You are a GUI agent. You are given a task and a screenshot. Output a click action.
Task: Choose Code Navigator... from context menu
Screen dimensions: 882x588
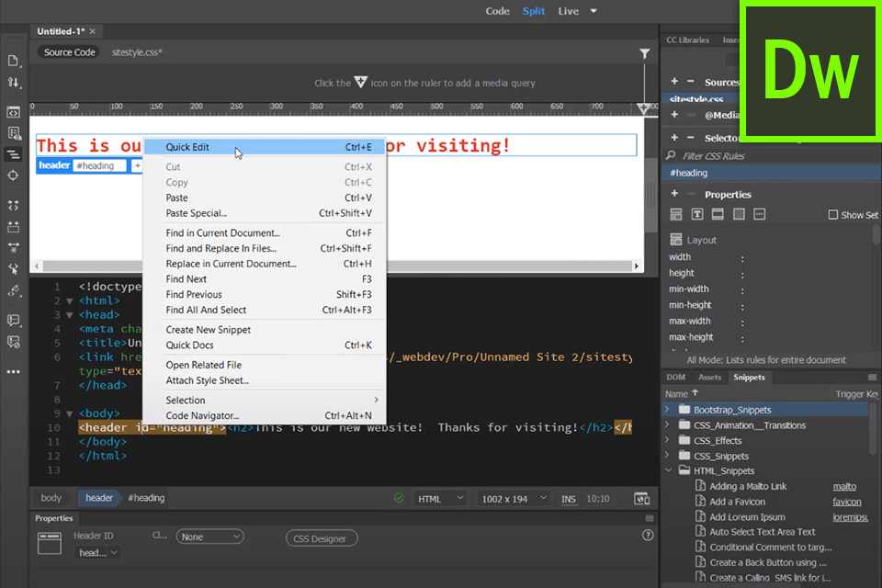coord(265,416)
